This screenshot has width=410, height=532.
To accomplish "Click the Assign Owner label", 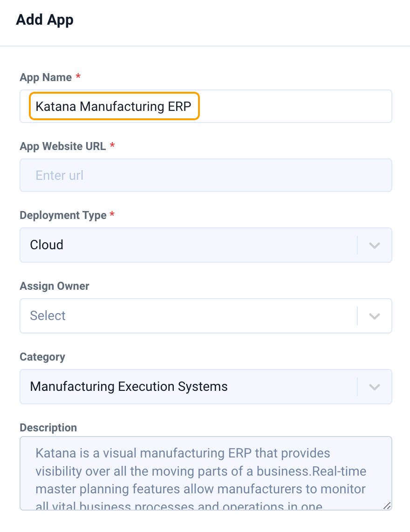I will click(55, 286).
